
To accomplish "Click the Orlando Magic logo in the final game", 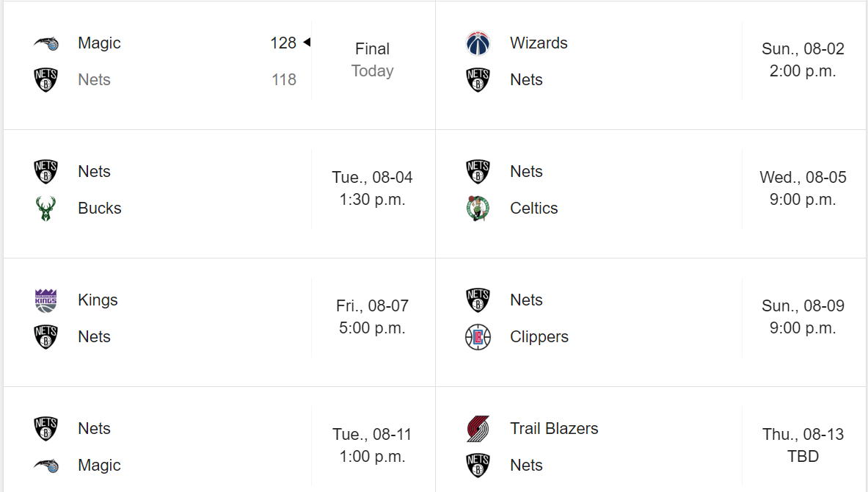I will coord(46,43).
